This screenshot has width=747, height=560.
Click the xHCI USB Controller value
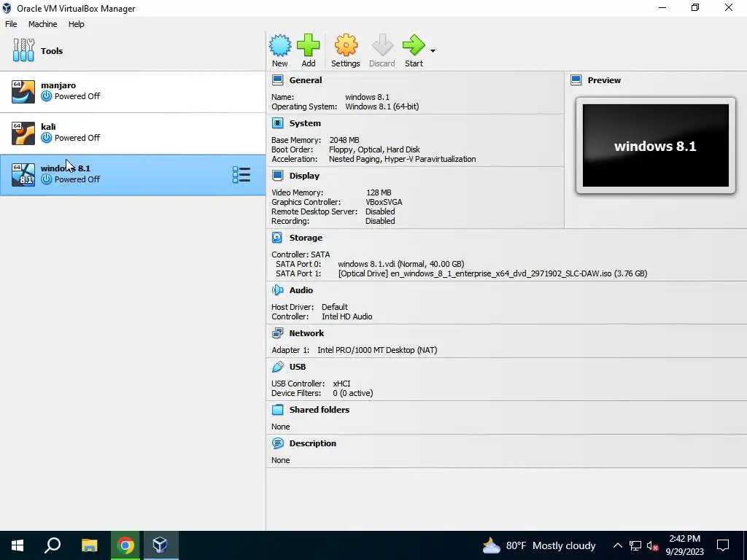tap(341, 384)
